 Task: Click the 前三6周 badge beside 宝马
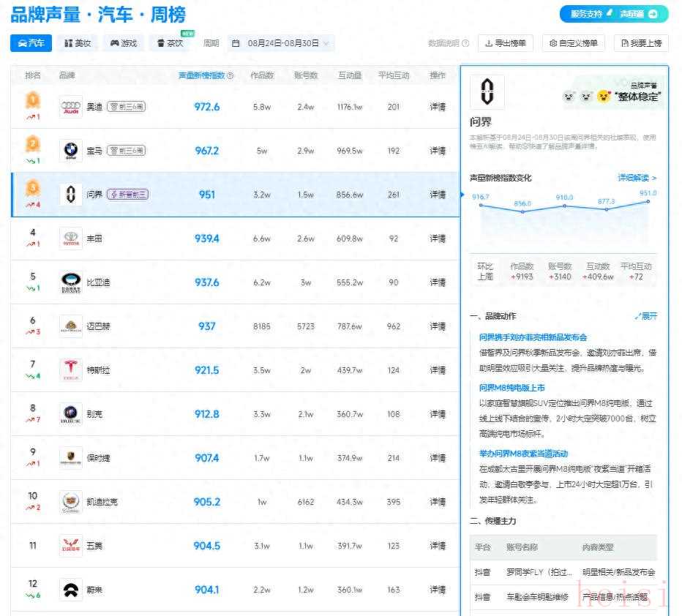pyautogui.click(x=127, y=151)
